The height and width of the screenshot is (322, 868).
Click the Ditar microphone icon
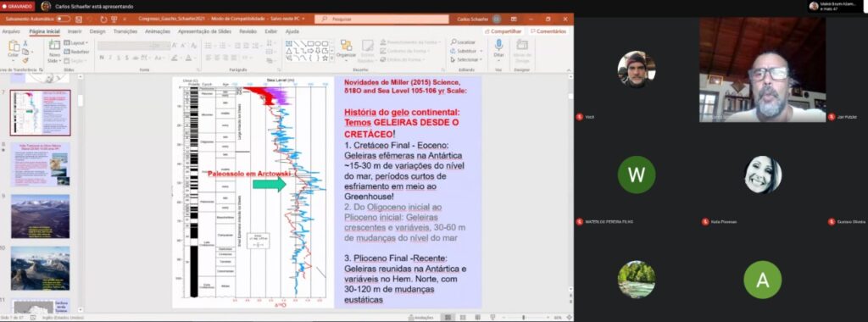tap(498, 45)
